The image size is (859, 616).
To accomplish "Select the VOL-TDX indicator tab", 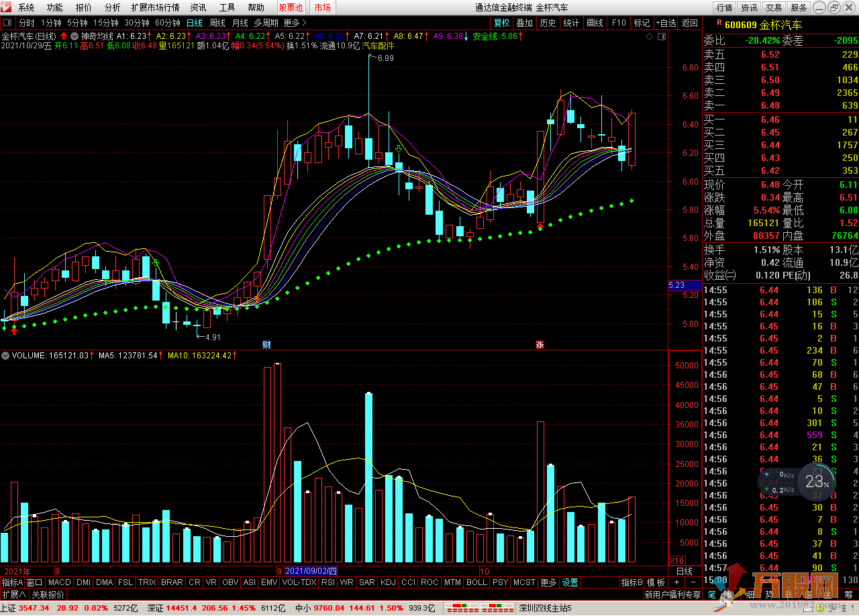I will tap(299, 582).
